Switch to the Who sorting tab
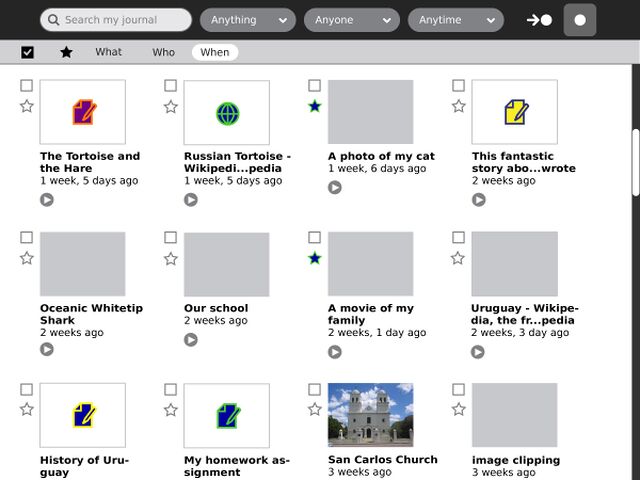 (163, 52)
